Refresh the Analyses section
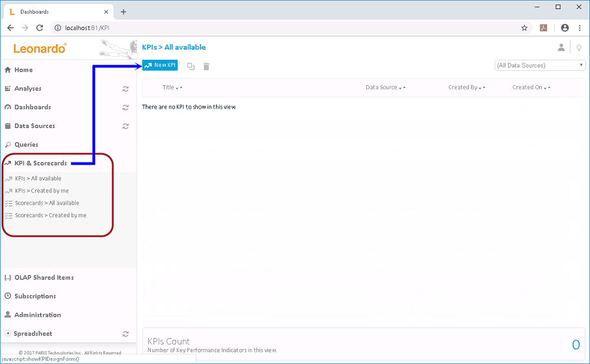 point(126,89)
